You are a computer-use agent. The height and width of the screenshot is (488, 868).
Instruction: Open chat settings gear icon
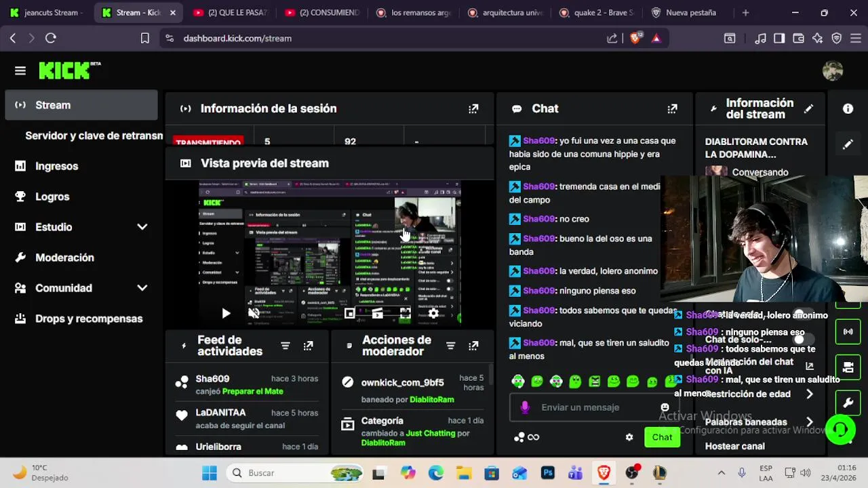pos(629,437)
